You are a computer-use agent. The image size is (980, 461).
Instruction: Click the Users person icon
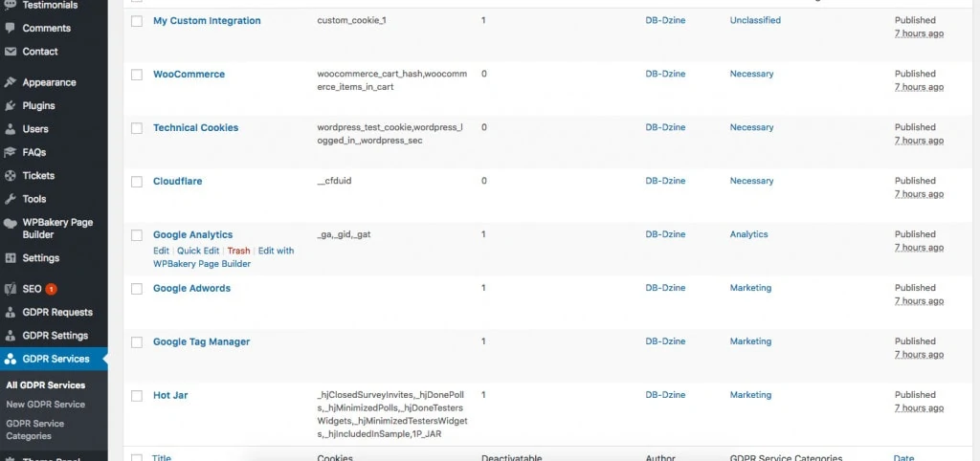[x=10, y=129]
